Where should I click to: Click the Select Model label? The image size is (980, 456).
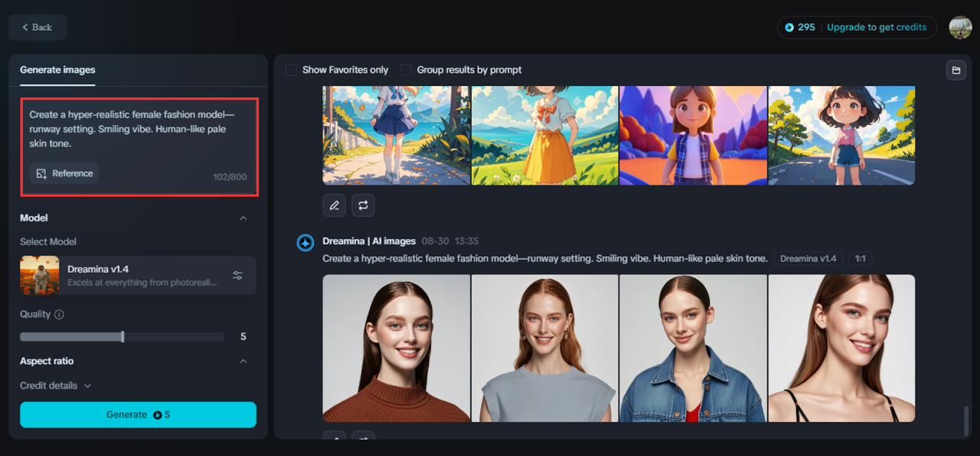48,241
